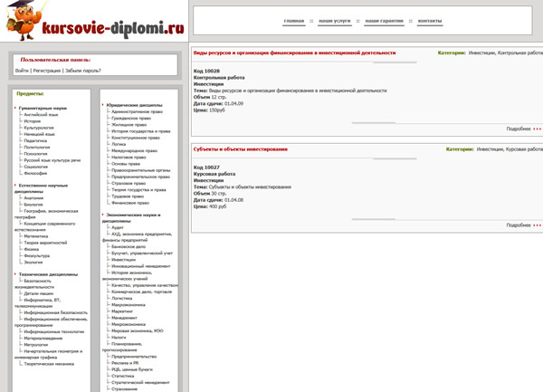
Task: Select «Международное право» subject
Action: pyautogui.click(x=134, y=150)
